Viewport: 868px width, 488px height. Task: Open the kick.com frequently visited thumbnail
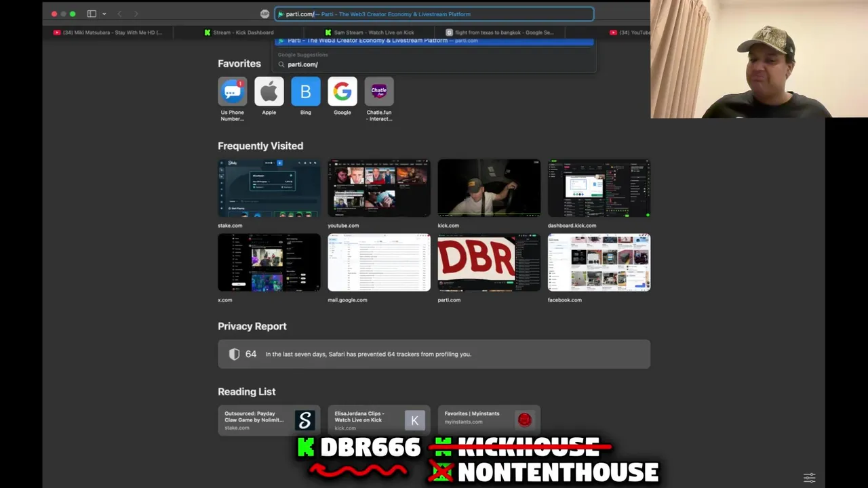(x=489, y=188)
